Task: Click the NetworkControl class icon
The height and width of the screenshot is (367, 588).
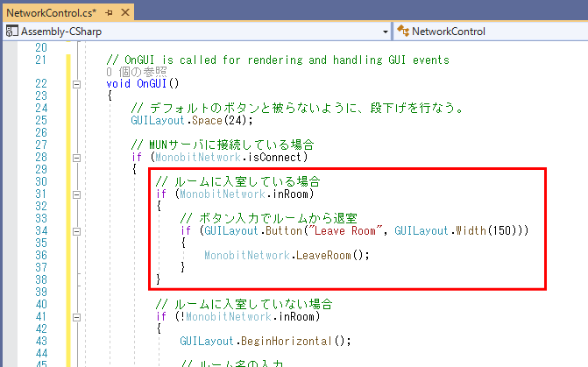Action: 403,31
